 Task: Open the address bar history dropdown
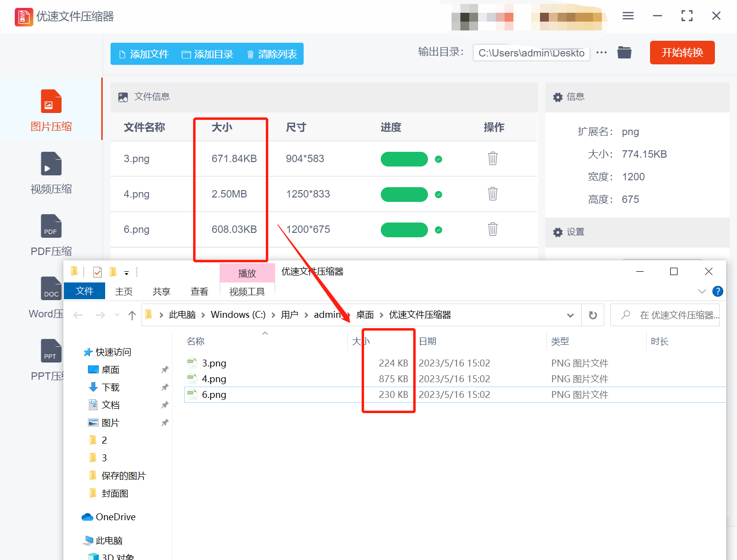(x=570, y=315)
